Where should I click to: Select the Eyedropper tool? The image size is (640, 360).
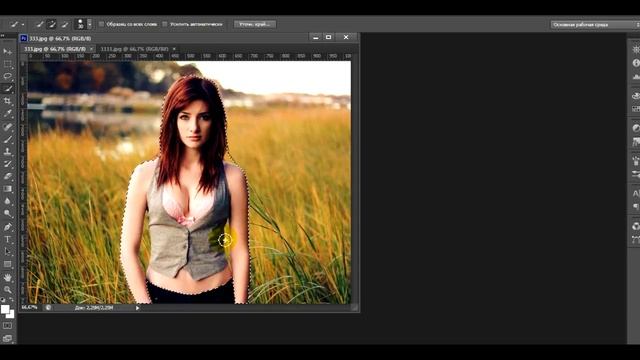click(x=7, y=113)
